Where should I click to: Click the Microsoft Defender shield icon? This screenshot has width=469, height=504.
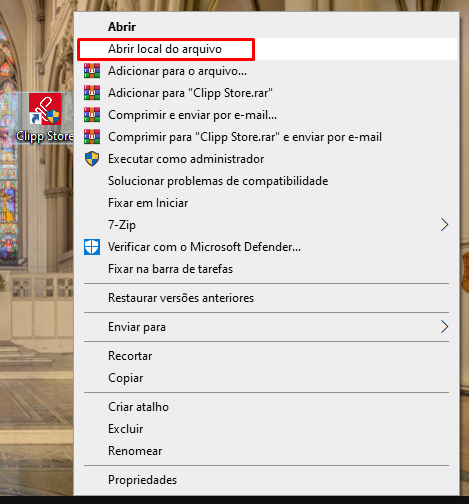(92, 247)
